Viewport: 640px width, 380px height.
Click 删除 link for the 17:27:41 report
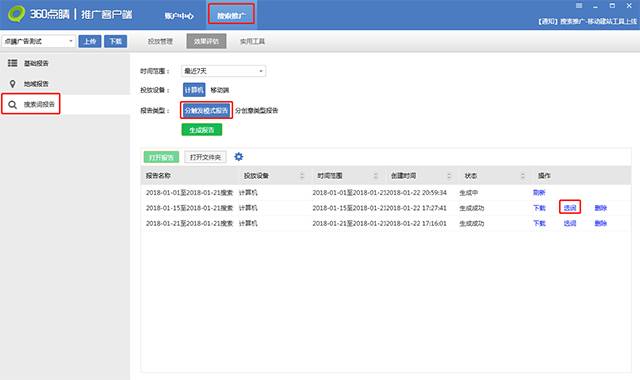click(x=600, y=208)
